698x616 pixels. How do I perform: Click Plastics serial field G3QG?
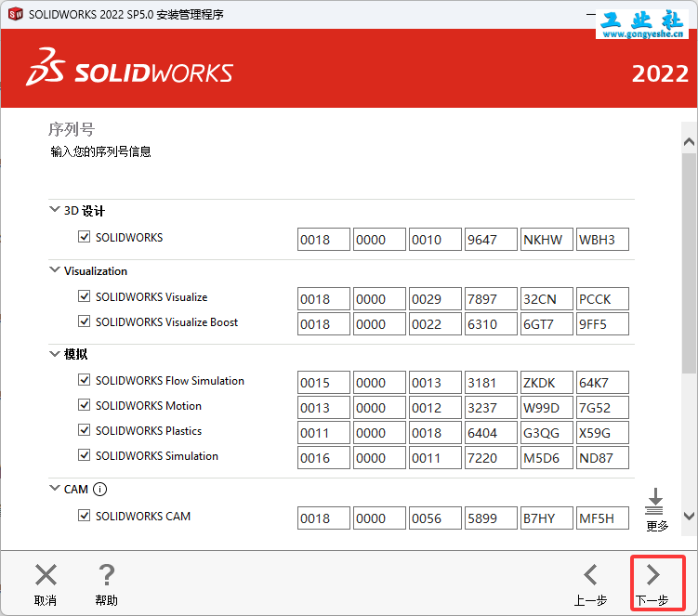[547, 433]
